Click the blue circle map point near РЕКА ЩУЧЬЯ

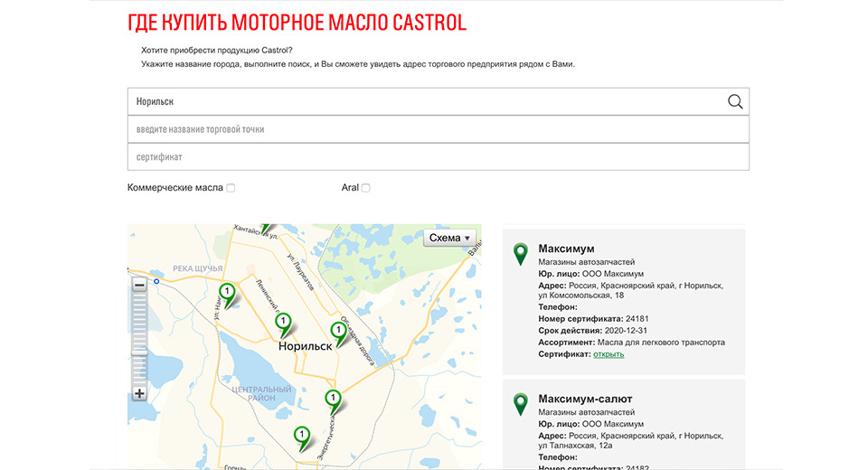tap(156, 282)
